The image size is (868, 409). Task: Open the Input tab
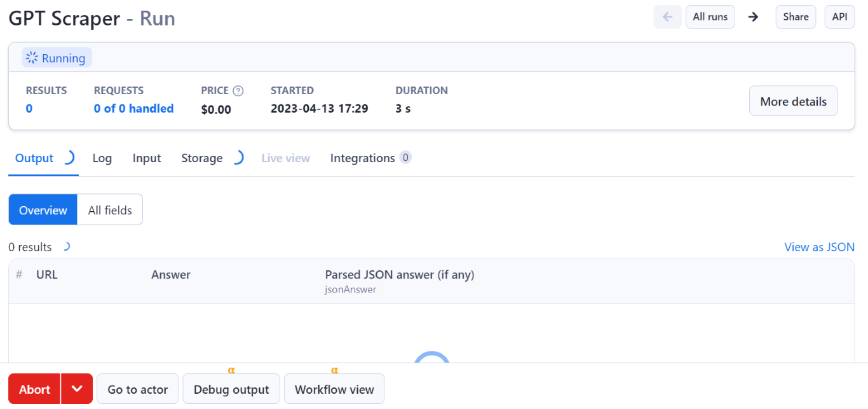point(147,158)
